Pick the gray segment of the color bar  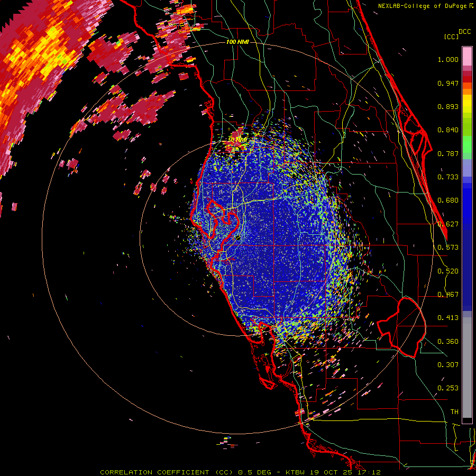[x=467, y=368]
